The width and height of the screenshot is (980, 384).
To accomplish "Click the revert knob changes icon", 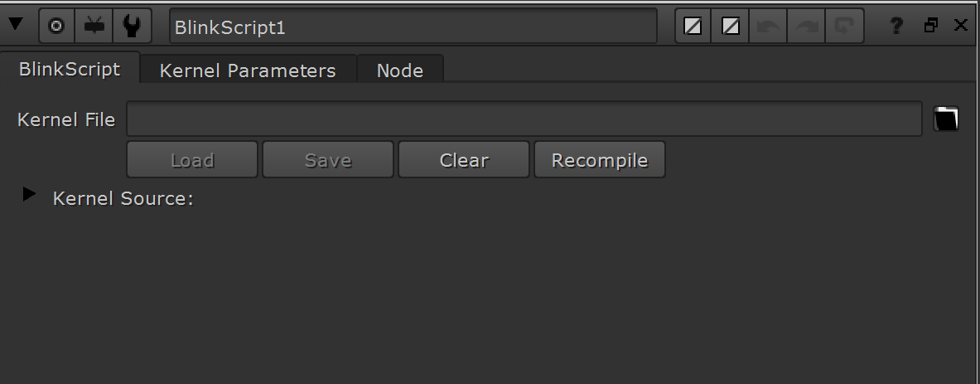I will 844,27.
